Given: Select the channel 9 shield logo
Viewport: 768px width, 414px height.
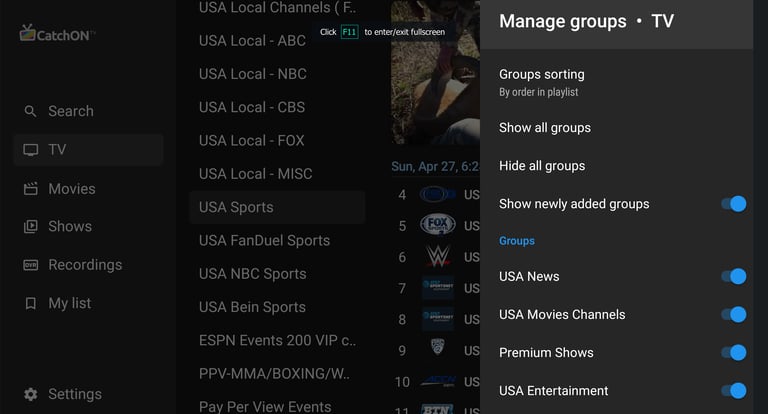Looking at the screenshot, I should point(437,347).
